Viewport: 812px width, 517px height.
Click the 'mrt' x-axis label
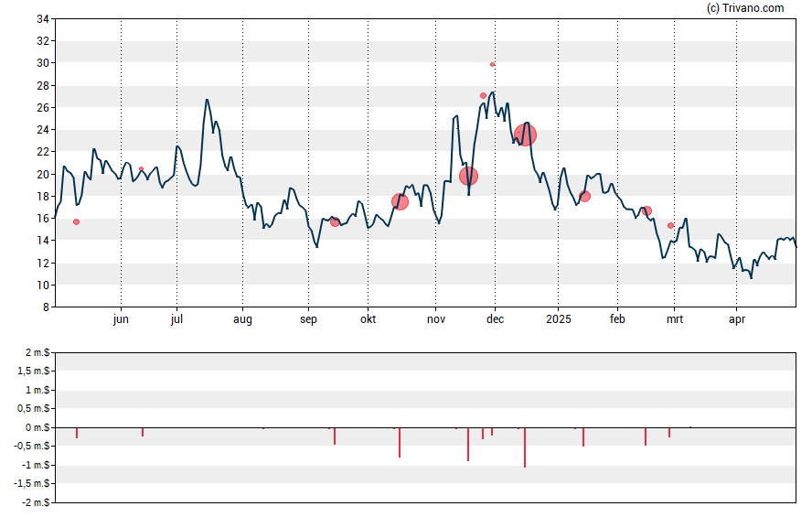tap(674, 319)
